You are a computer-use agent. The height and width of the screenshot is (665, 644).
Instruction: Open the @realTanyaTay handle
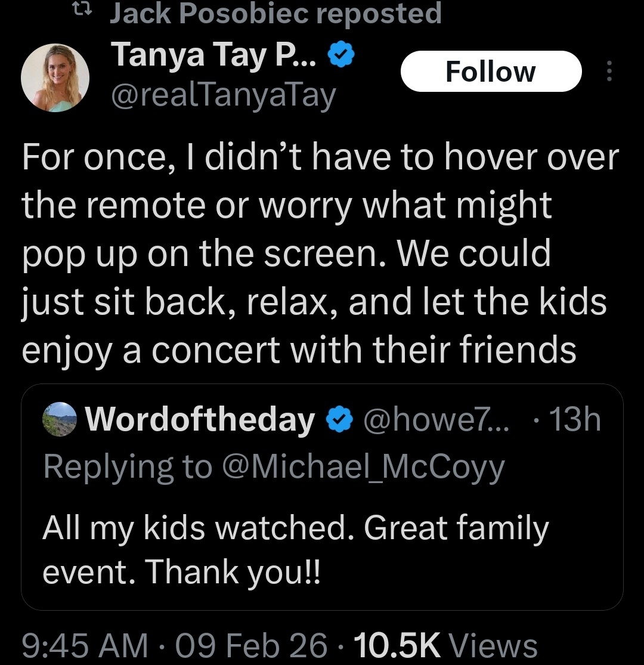[x=224, y=94]
